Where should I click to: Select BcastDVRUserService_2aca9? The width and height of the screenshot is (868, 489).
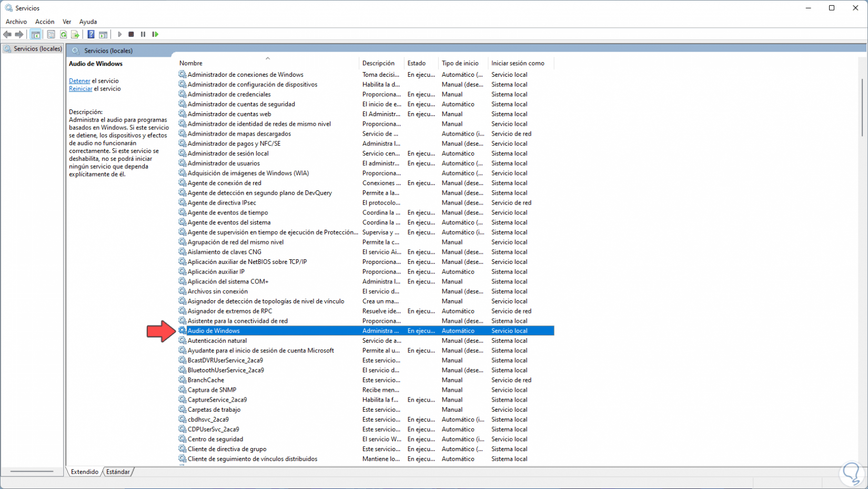[226, 360]
